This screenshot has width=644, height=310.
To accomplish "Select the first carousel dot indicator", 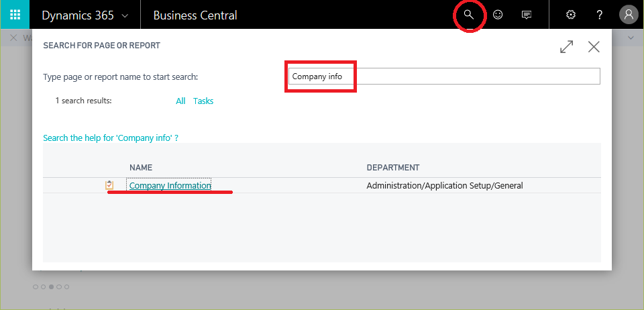I will pyautogui.click(x=36, y=287).
